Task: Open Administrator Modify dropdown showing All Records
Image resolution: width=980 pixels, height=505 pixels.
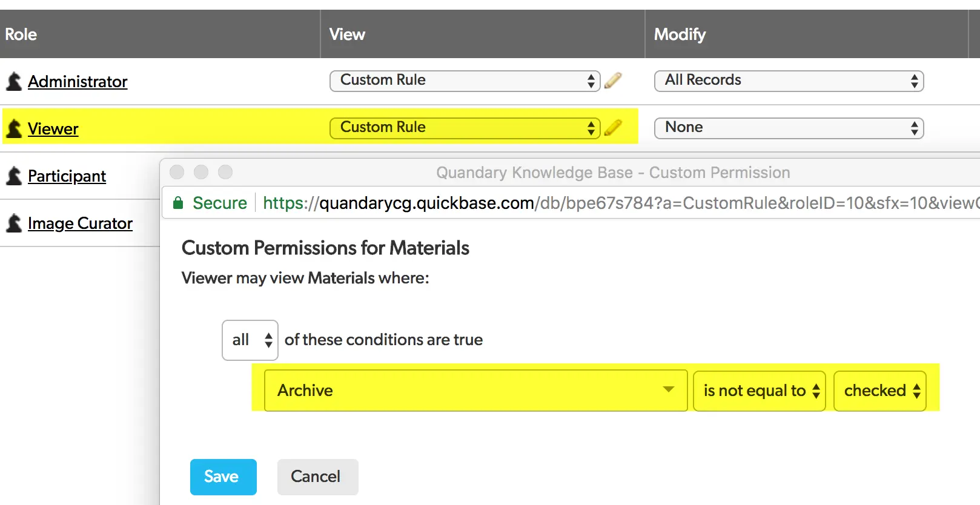Action: click(x=789, y=81)
